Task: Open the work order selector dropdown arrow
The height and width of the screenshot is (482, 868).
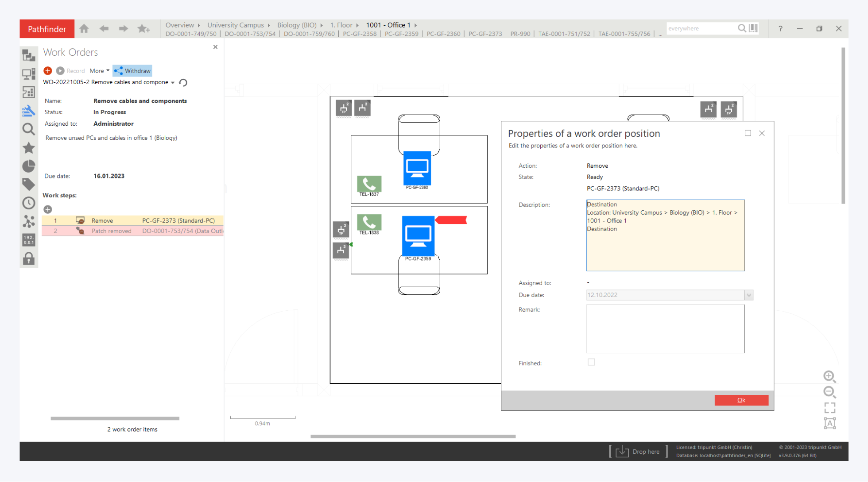Action: (173, 83)
